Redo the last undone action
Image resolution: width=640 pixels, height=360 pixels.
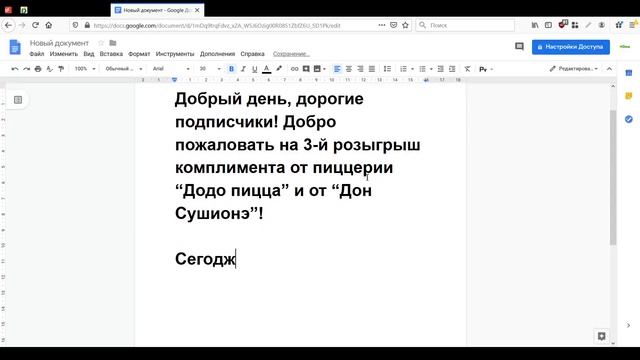point(27,69)
